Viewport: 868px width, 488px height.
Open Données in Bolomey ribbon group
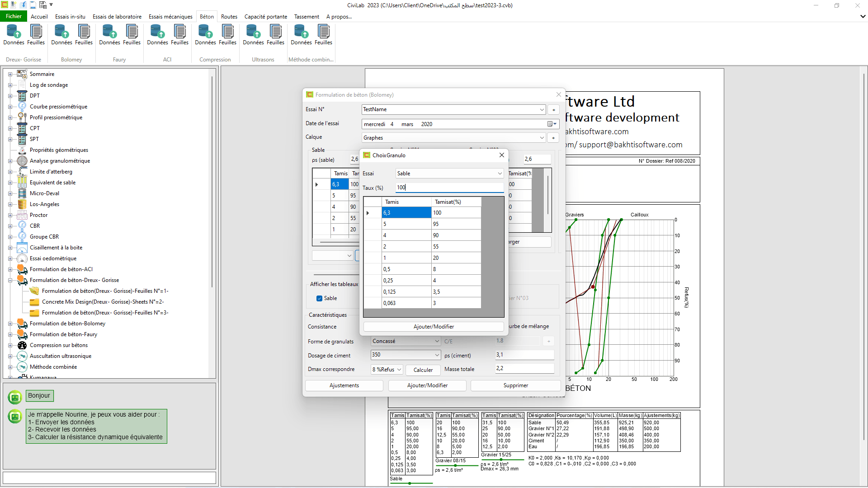(62, 35)
